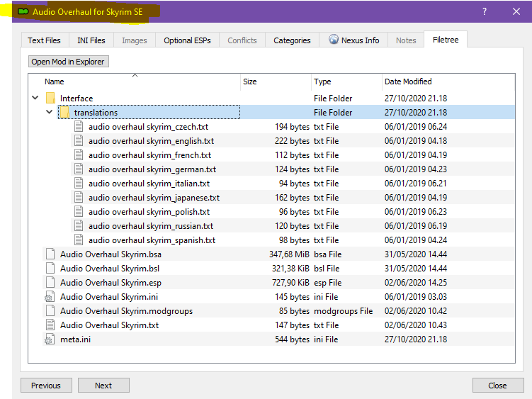The image size is (532, 399).
Task: Click the russian.txt file icon
Action: click(x=79, y=226)
